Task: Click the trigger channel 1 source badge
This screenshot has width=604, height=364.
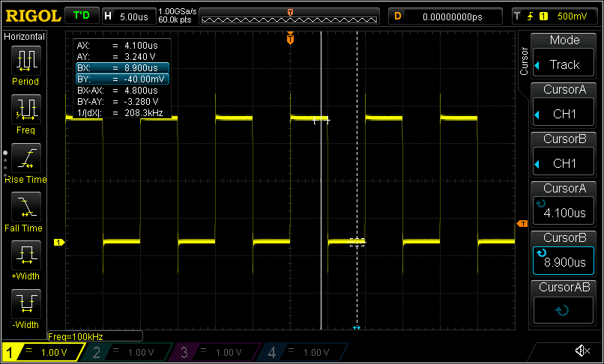Action: 543,16
